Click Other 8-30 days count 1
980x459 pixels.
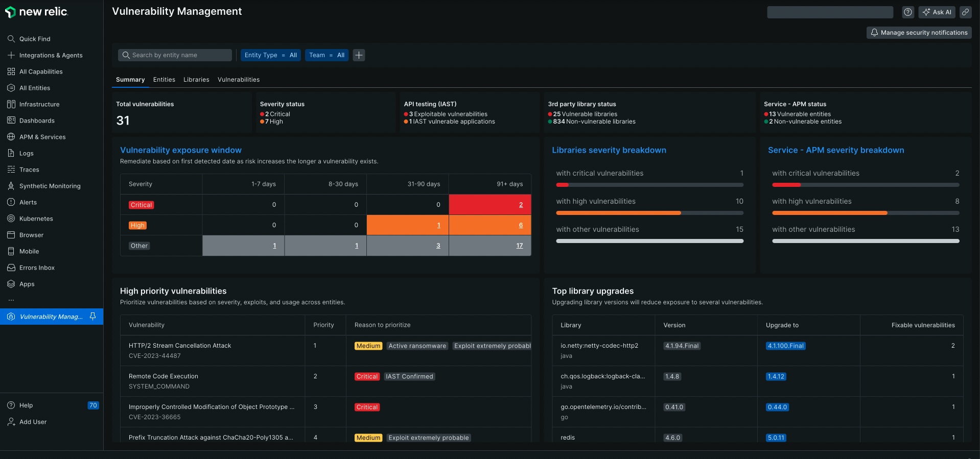click(x=357, y=246)
